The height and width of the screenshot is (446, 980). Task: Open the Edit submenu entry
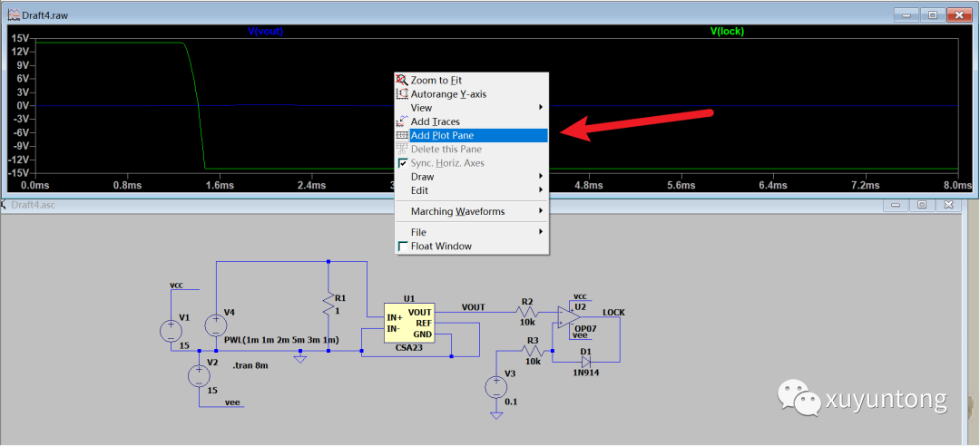pos(472,190)
